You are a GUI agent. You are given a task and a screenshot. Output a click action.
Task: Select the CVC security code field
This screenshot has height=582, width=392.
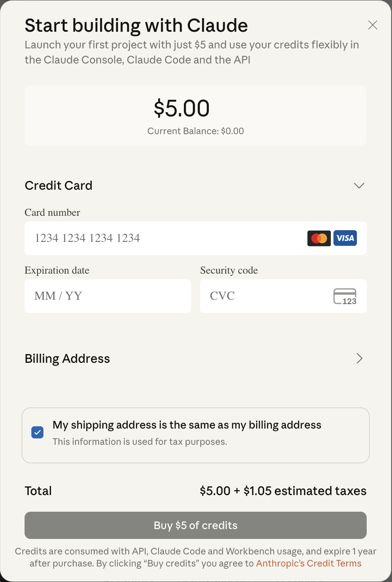[264, 296]
